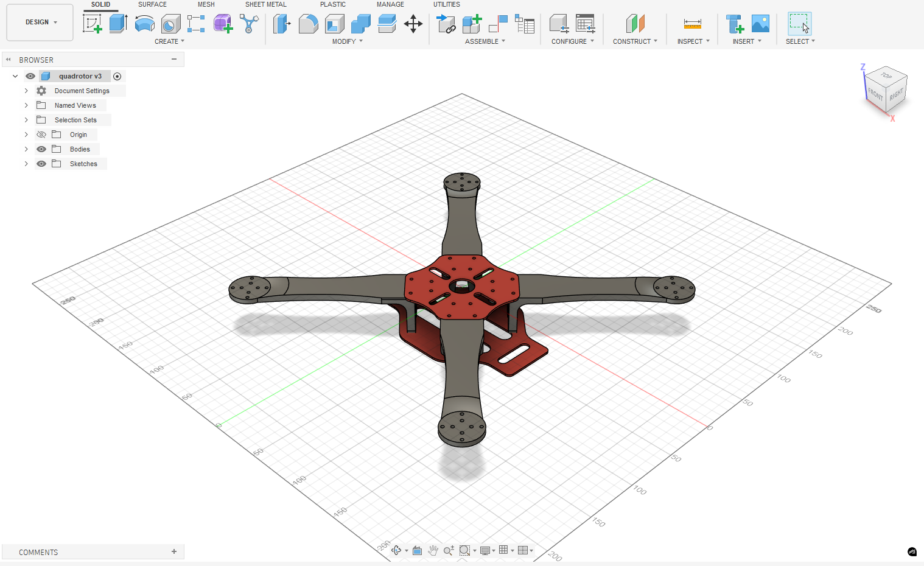Open the Bill of Materials icon
Image resolution: width=924 pixels, height=566 pixels.
click(x=524, y=24)
